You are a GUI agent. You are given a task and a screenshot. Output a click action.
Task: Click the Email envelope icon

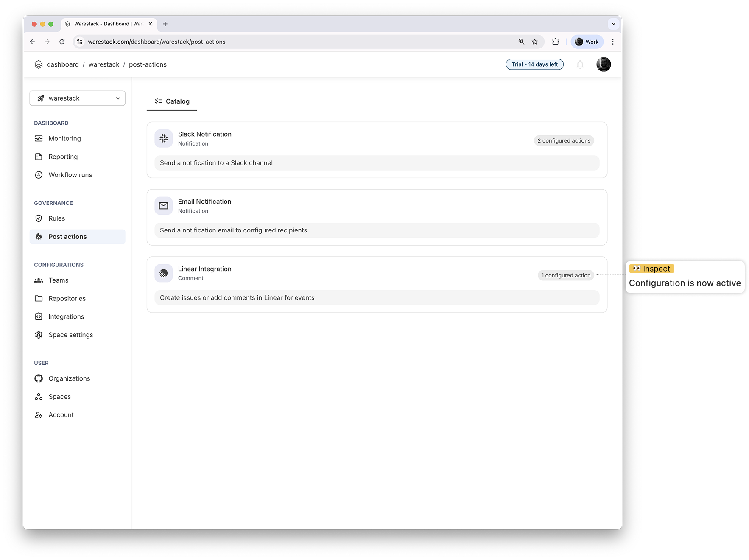(164, 206)
